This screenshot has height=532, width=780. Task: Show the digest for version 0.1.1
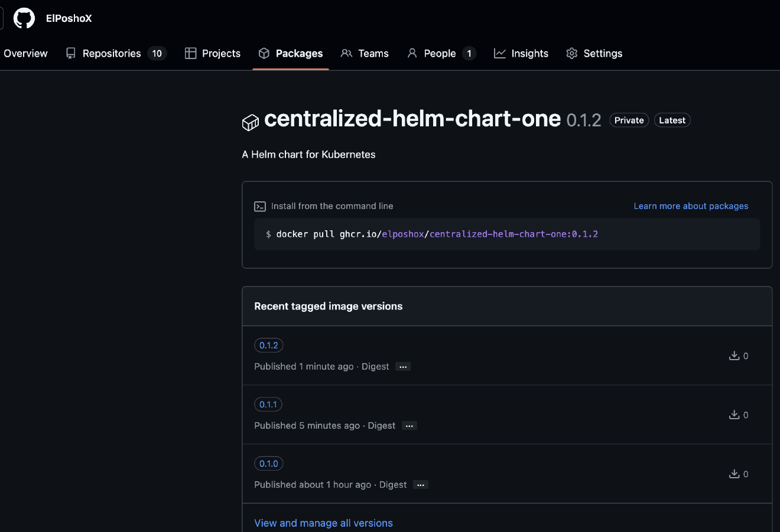(409, 425)
